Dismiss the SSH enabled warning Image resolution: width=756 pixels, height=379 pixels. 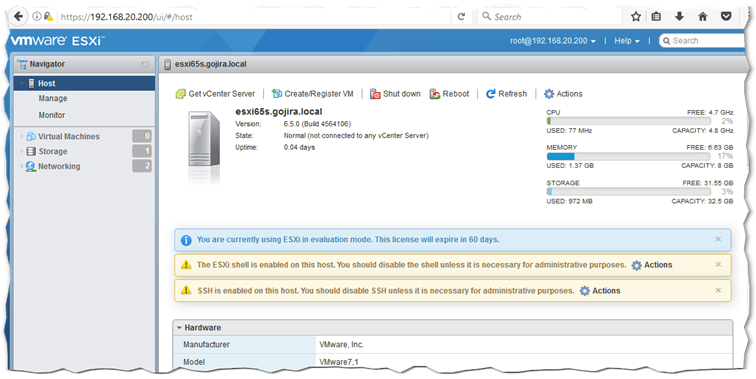(x=718, y=290)
